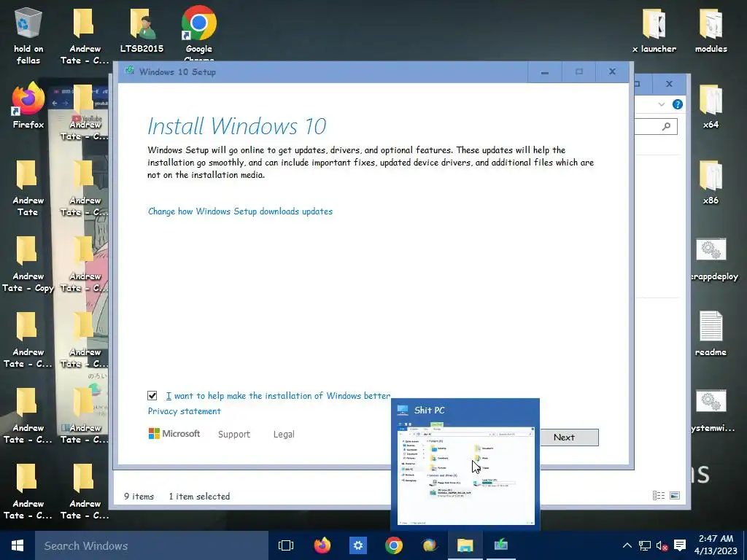This screenshot has height=560, width=747.
Task: Open the Action Center notifications icon
Action: (680, 545)
